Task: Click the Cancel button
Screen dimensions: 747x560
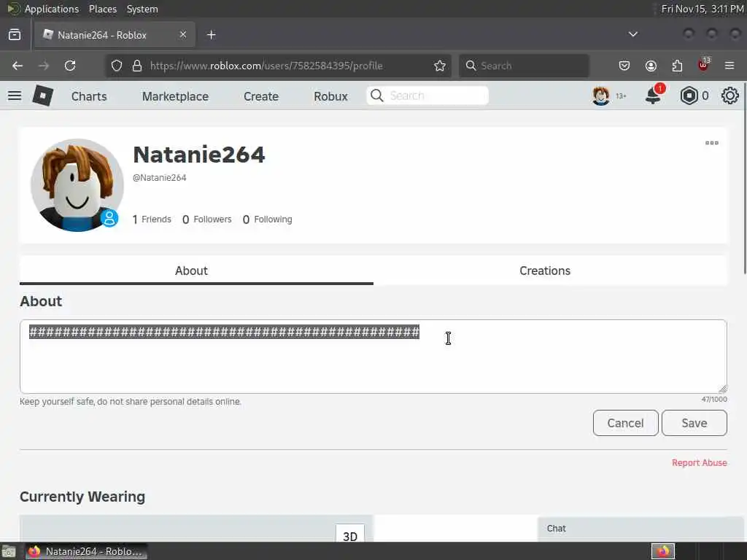Action: point(625,423)
